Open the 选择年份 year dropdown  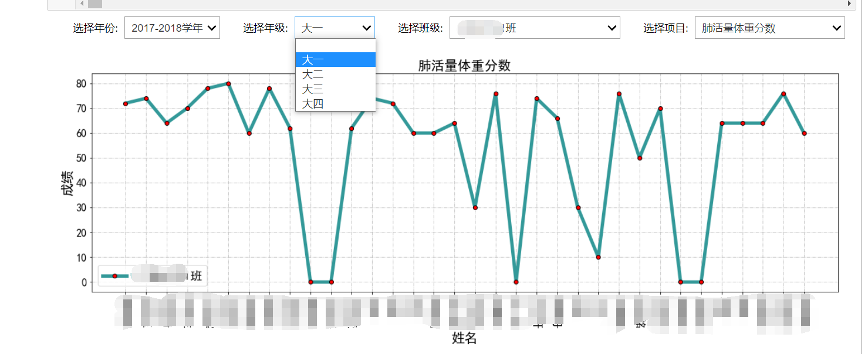(x=172, y=27)
